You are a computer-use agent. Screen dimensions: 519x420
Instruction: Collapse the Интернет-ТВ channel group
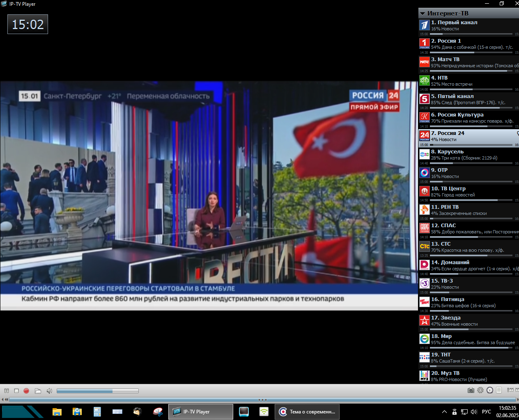tap(423, 14)
